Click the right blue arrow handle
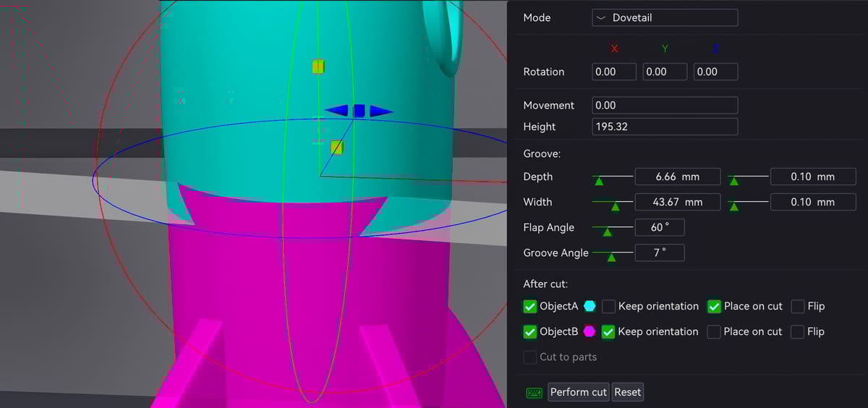The width and height of the screenshot is (868, 408). click(380, 111)
